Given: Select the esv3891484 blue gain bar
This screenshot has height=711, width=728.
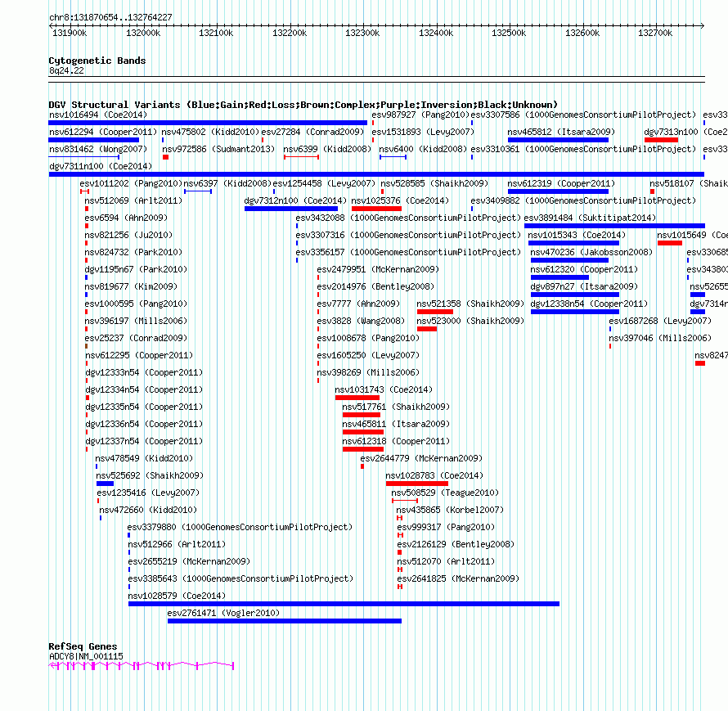Looking at the screenshot, I should pyautogui.click(x=615, y=226).
